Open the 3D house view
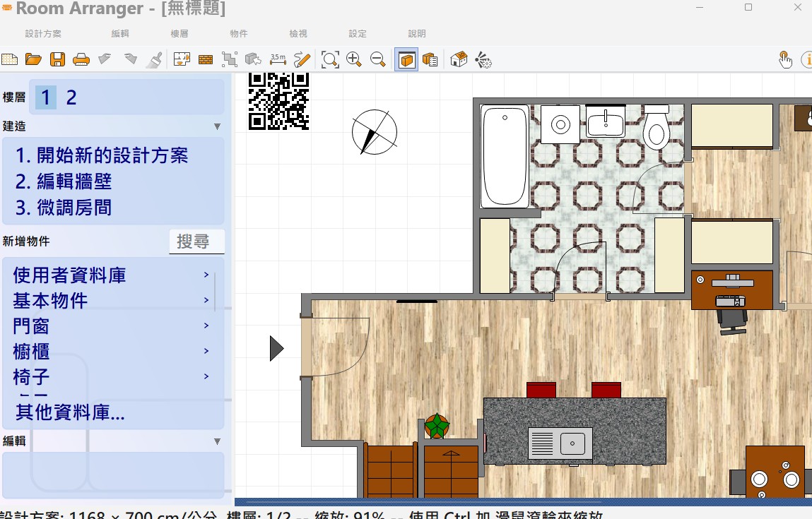The height and width of the screenshot is (519, 812). click(459, 60)
